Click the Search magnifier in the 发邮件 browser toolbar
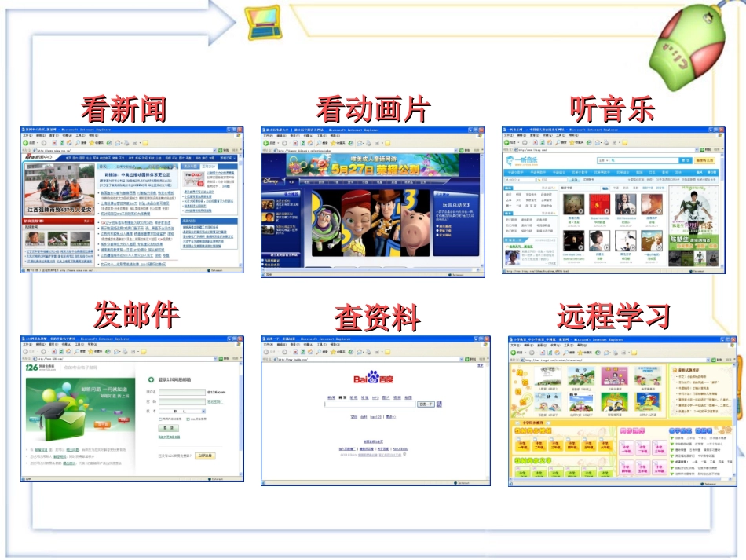746x560 pixels. pyautogui.click(x=76, y=352)
